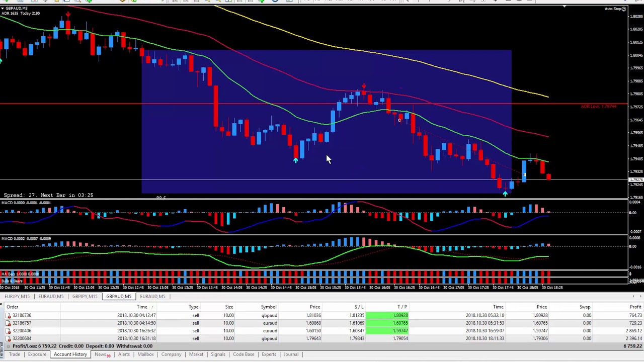The image size is (644, 362).
Task: Open the News tab
Action: (x=102, y=354)
